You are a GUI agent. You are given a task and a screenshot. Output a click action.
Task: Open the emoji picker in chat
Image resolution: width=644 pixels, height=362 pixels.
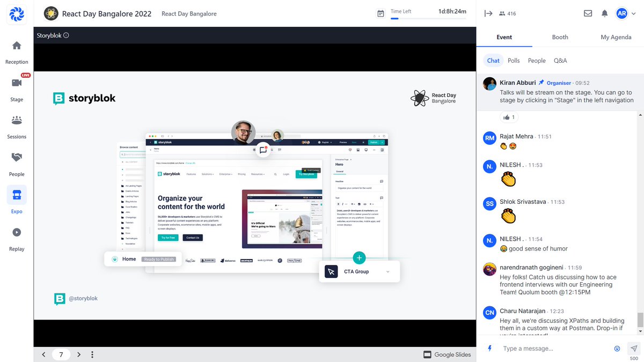pos(617,348)
